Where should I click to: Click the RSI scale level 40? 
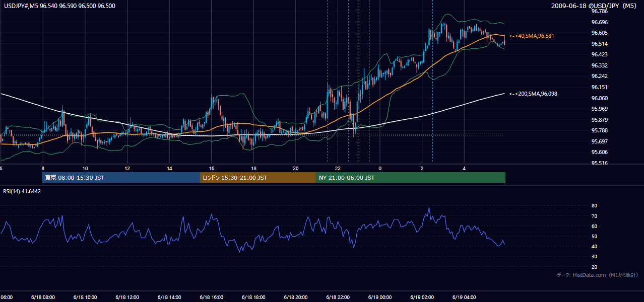point(594,246)
